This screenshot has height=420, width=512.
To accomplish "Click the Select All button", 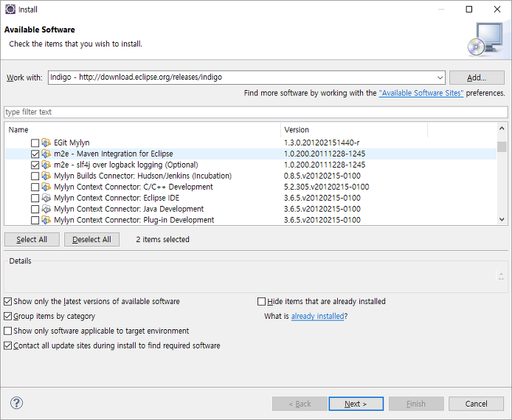I will [32, 239].
